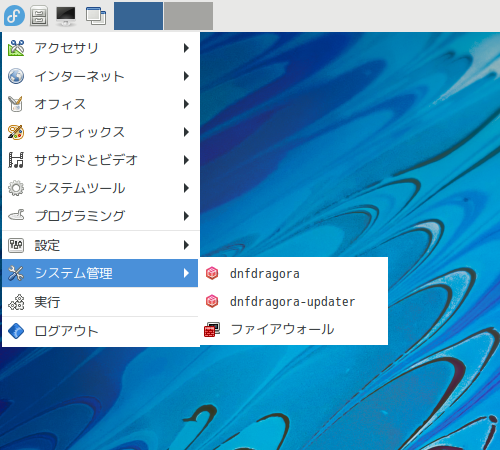Image resolution: width=500 pixels, height=450 pixels.
Task: Expand the アクセサリ submenu arrow
Action: pyautogui.click(x=186, y=48)
